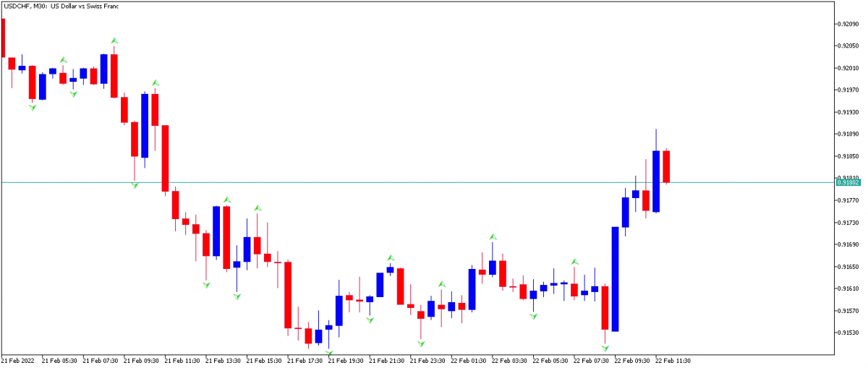Select the tallest blue candle rising from 0.91530
The width and height of the screenshot is (868, 368).
pyautogui.click(x=616, y=279)
